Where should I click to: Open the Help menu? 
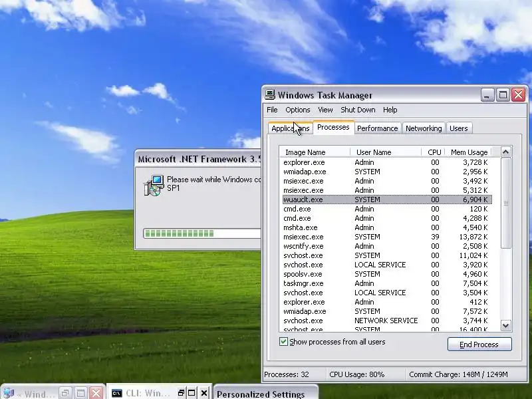tap(390, 110)
